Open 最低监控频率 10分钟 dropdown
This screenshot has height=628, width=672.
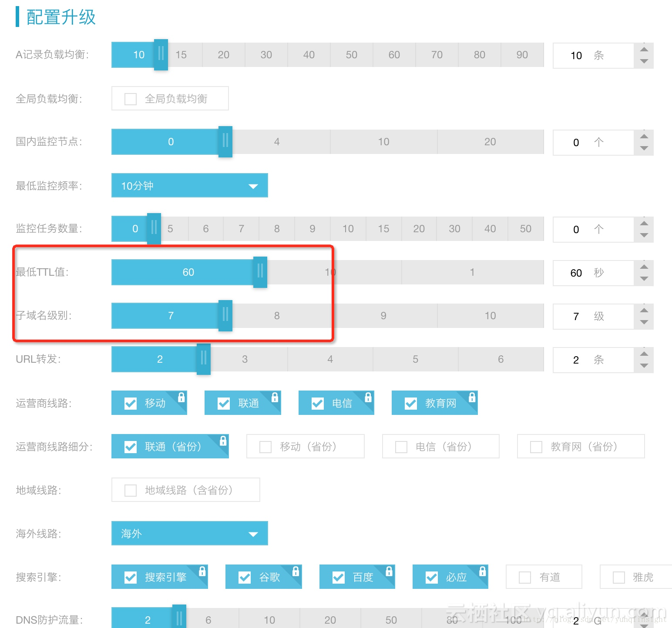point(190,185)
